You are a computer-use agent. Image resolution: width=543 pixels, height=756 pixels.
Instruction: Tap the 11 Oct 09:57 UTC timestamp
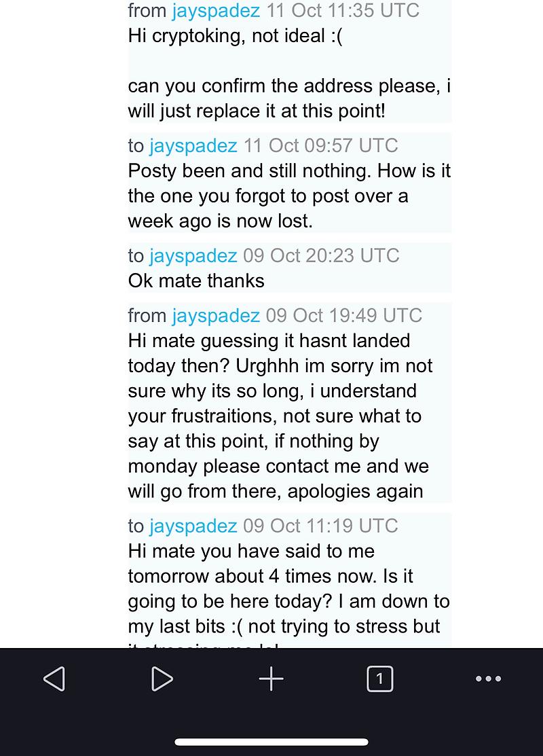320,145
